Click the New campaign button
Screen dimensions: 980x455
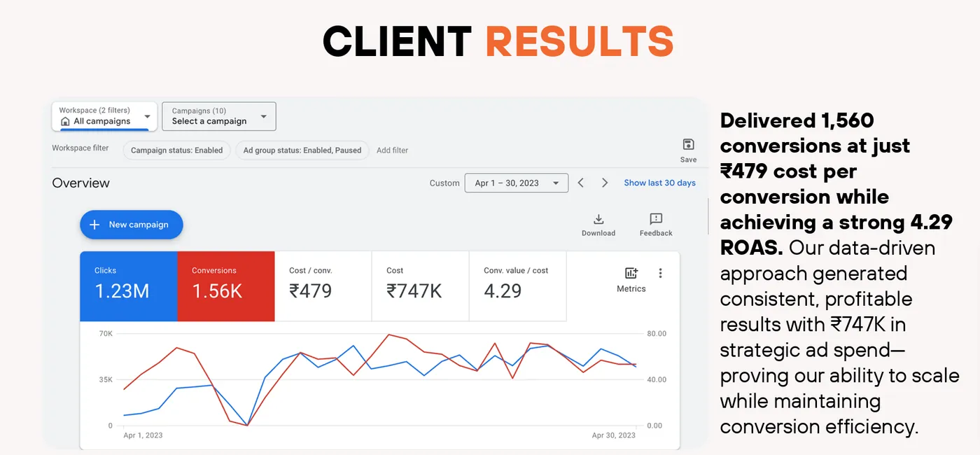tap(131, 225)
